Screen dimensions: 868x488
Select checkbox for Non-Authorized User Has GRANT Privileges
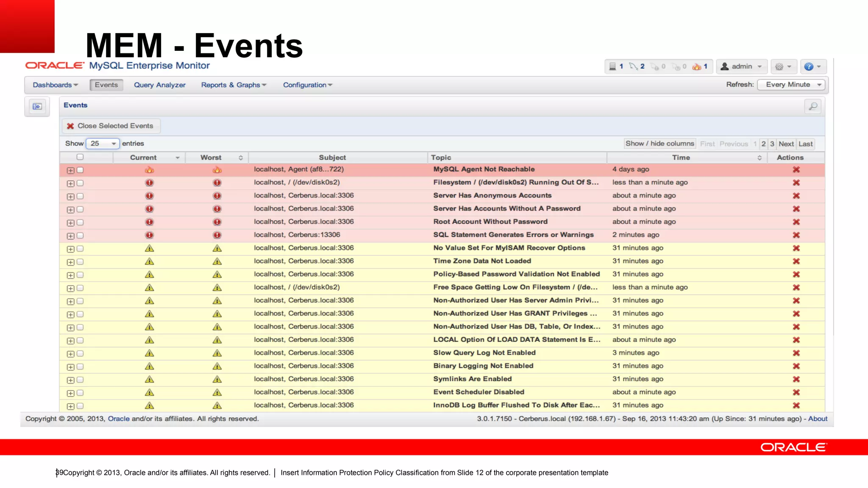pos(80,314)
